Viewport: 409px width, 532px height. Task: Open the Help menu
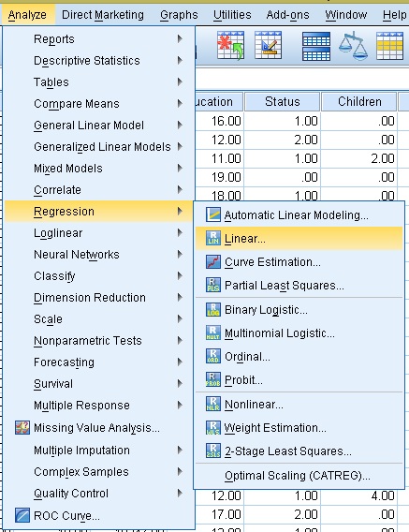pyautogui.click(x=395, y=15)
